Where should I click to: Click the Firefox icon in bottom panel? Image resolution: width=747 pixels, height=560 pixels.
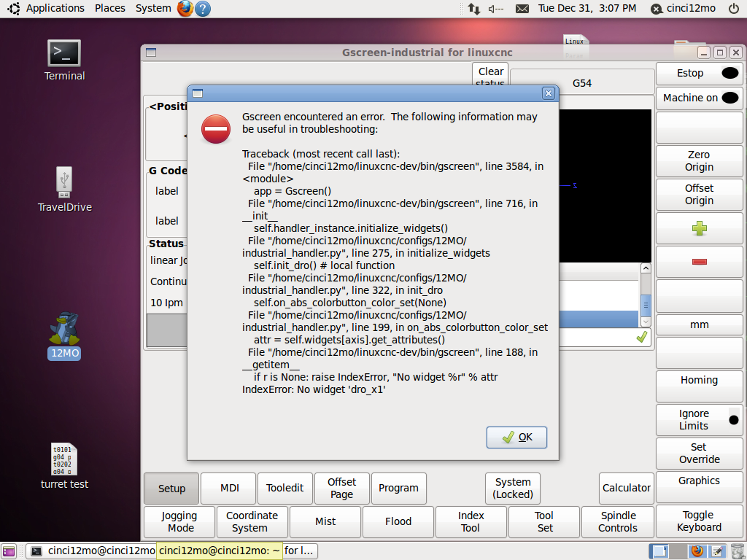pyautogui.click(x=697, y=551)
